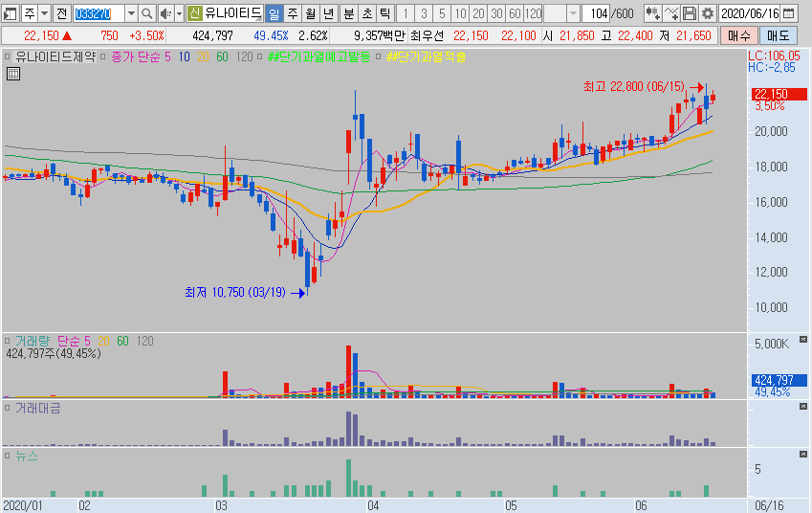
Task: Toggle the 거래대금 legend box
Action: click(8, 408)
